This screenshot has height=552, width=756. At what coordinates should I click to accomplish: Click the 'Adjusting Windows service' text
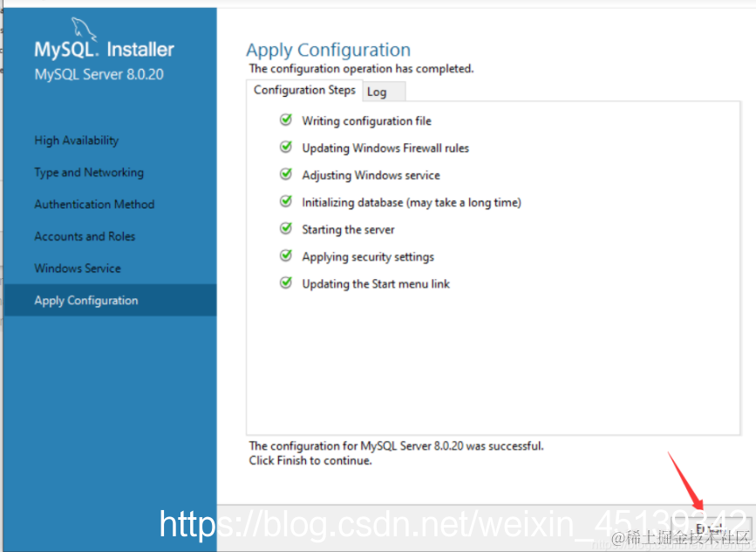point(371,175)
